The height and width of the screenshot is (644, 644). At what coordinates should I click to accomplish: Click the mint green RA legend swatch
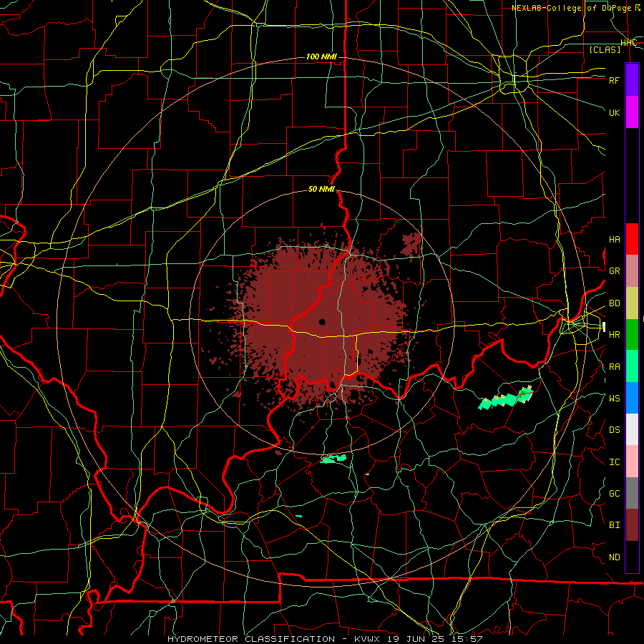coord(632,366)
